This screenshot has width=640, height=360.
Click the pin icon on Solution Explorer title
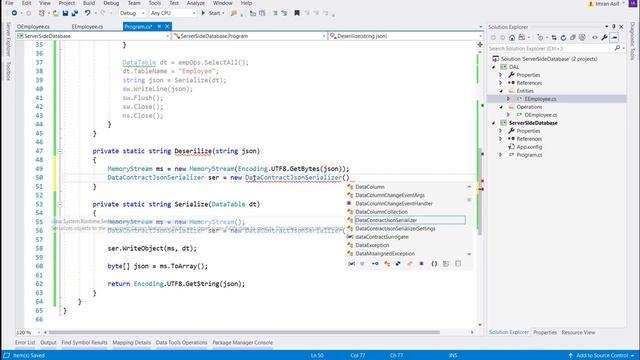click(x=613, y=27)
